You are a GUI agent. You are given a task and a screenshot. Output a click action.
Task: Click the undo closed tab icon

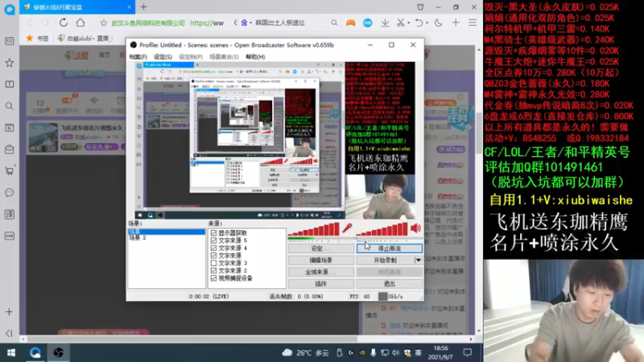[x=419, y=23]
